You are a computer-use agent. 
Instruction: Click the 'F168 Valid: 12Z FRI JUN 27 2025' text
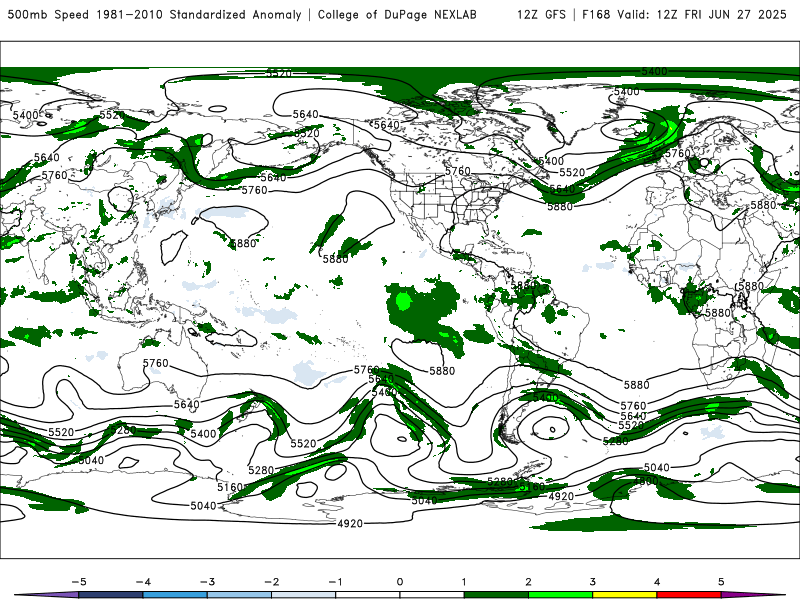click(x=684, y=14)
